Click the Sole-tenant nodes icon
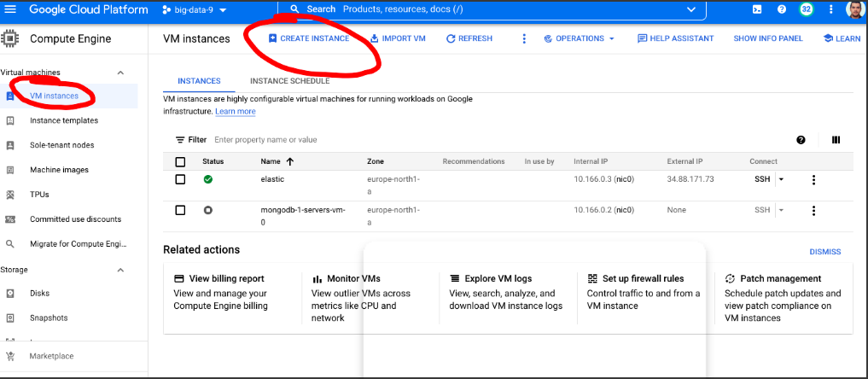 [x=10, y=145]
